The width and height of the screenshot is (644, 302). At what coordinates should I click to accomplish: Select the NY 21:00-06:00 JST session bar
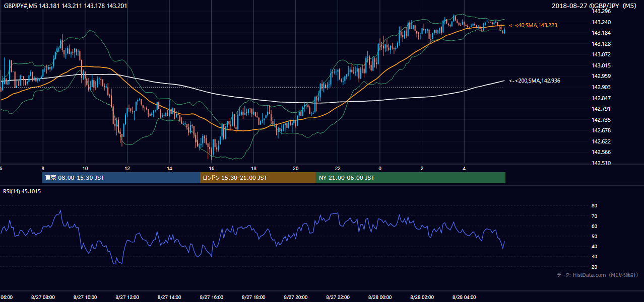tap(411, 178)
